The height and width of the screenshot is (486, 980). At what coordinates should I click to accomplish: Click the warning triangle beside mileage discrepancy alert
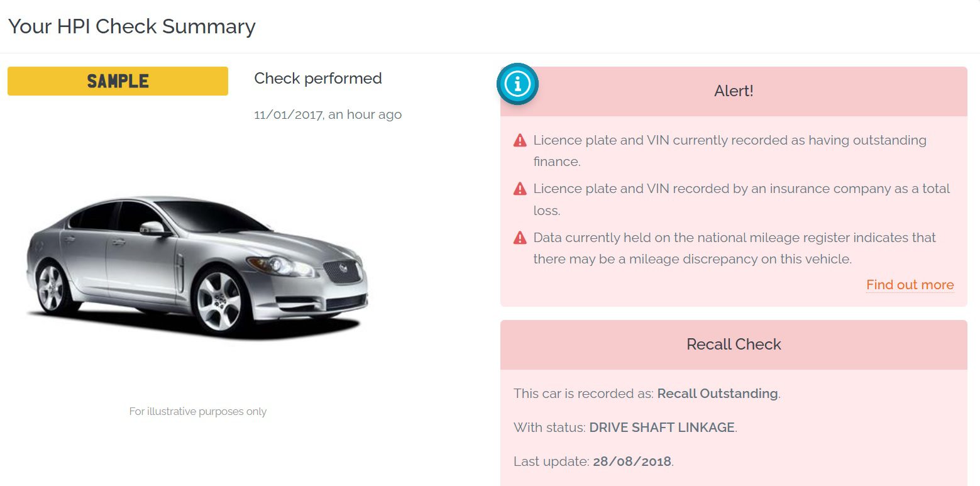(x=520, y=238)
